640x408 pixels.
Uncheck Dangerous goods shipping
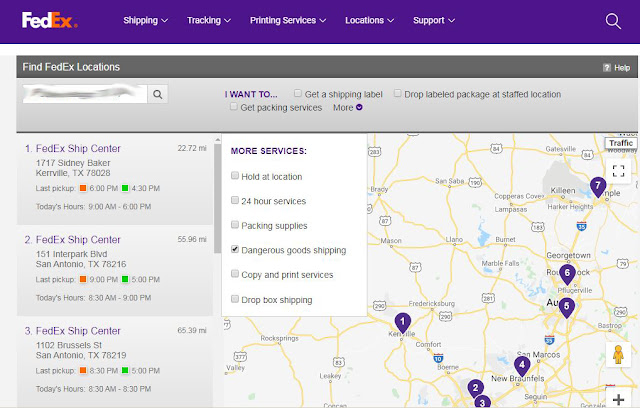coord(235,249)
